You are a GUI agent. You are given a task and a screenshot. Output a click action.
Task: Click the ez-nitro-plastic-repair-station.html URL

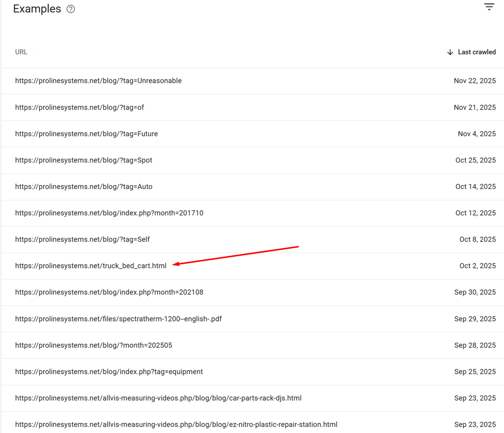tap(176, 425)
